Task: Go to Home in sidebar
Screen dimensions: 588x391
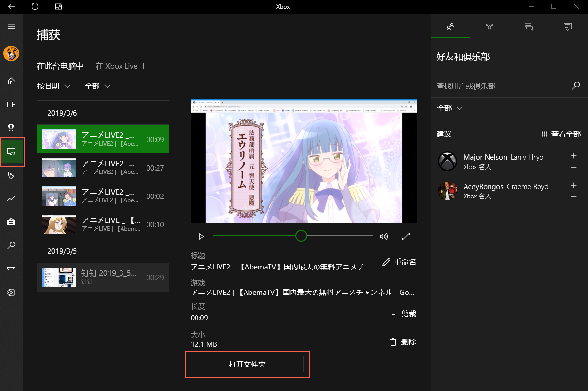Action: 11,81
